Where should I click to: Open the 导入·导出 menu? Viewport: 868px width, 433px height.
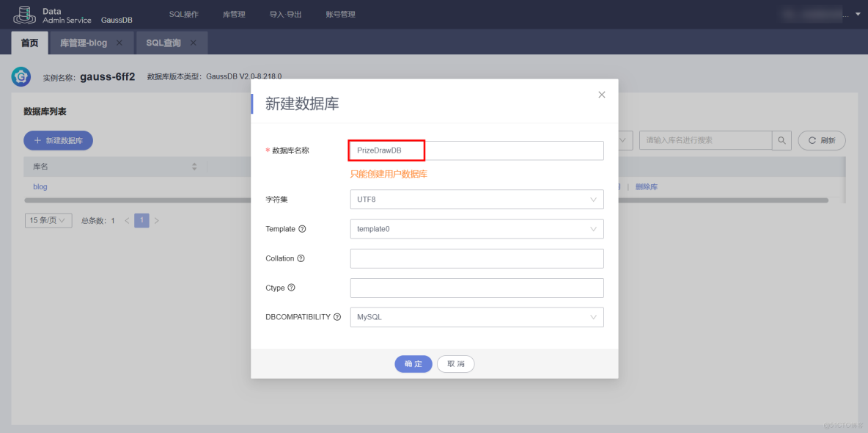285,14
